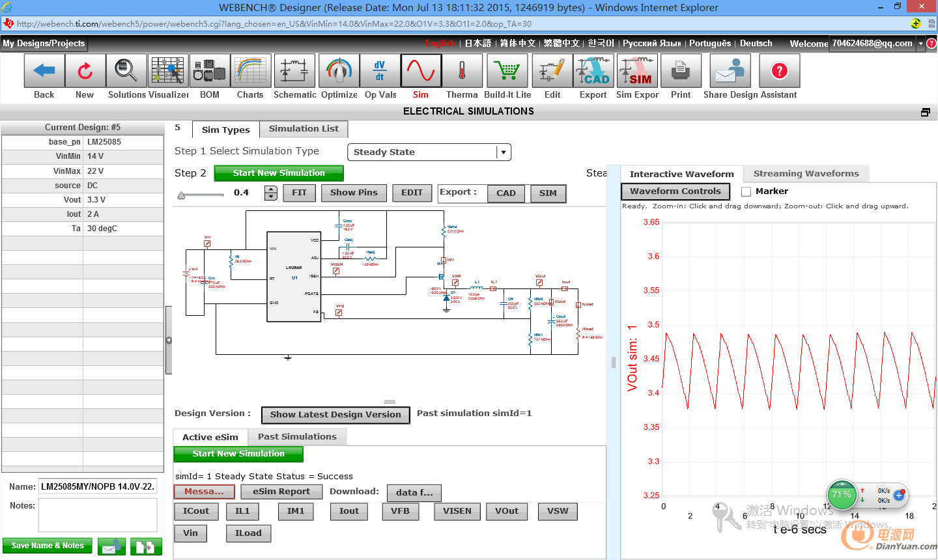Plot the VFB waveform button
This screenshot has height=560, width=938.
coord(400,512)
